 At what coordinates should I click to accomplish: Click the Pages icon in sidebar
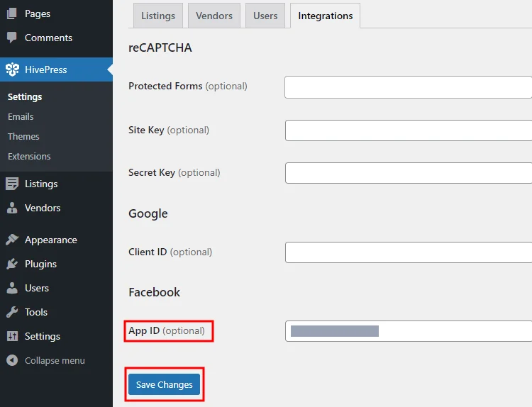pos(12,13)
